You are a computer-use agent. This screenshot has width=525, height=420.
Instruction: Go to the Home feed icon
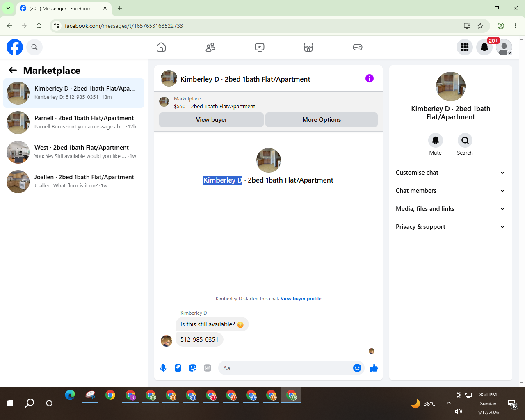click(x=161, y=47)
